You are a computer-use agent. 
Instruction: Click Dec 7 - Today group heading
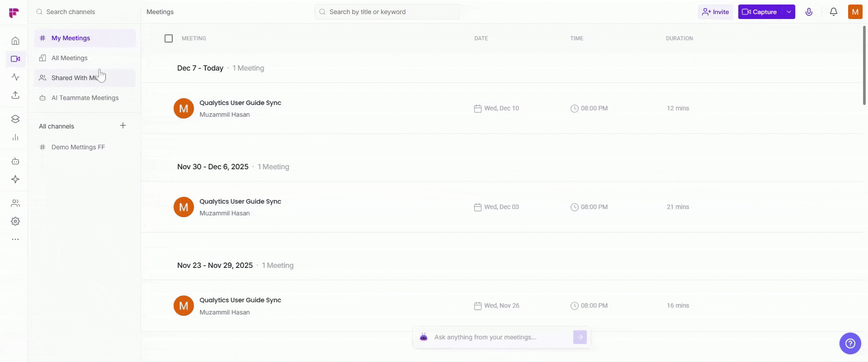pyautogui.click(x=200, y=68)
